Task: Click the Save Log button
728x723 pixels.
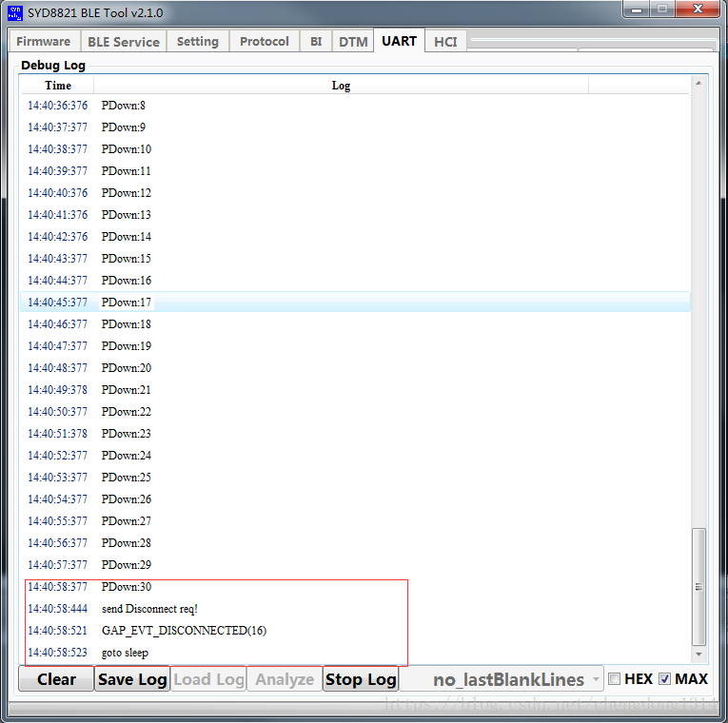Action: point(132,679)
